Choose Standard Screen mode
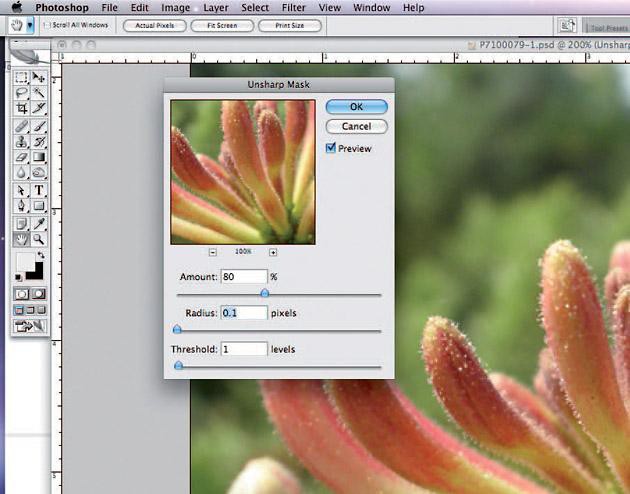The height and width of the screenshot is (494, 630). click(x=19, y=310)
